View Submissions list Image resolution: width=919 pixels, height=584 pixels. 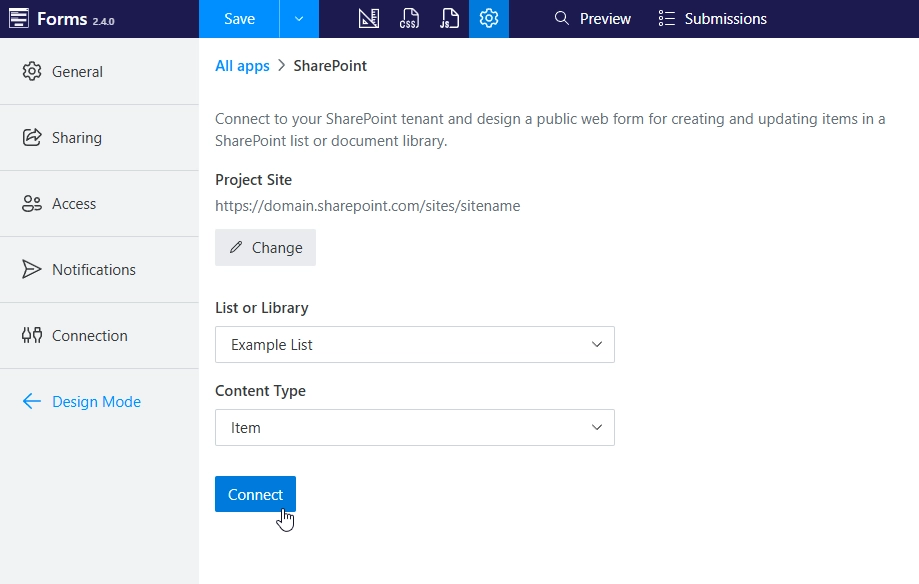tap(712, 19)
